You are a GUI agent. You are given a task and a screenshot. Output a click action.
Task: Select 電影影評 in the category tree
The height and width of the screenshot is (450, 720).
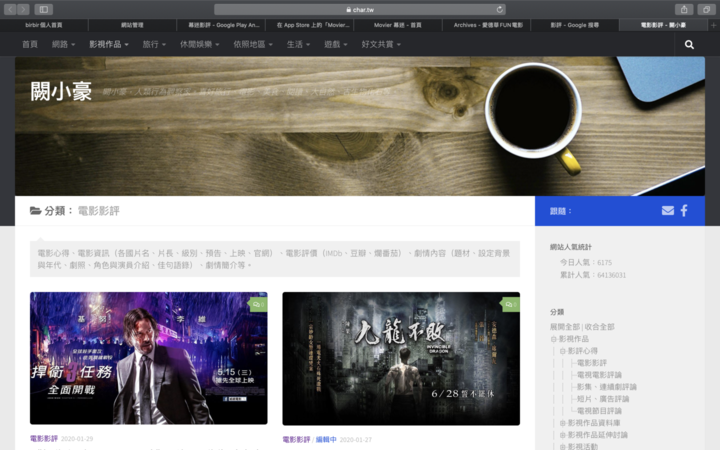click(x=592, y=363)
